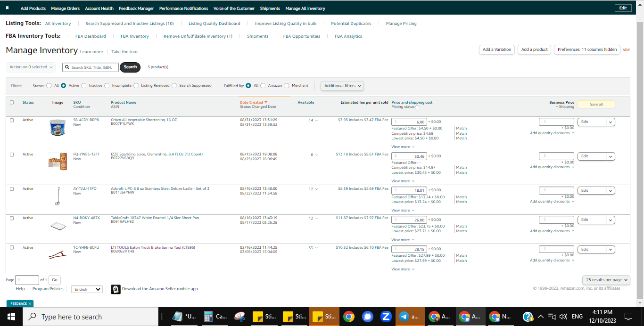Switch to the FBA Dashboard tab
The height and width of the screenshot is (326, 644).
tap(91, 36)
